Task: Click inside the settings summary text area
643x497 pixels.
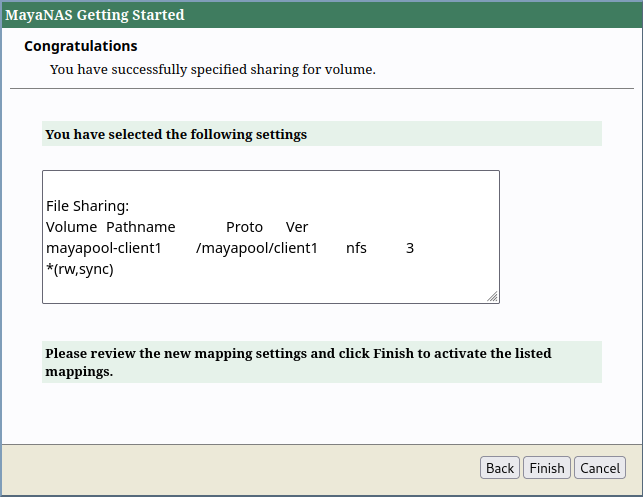Action: point(270,285)
